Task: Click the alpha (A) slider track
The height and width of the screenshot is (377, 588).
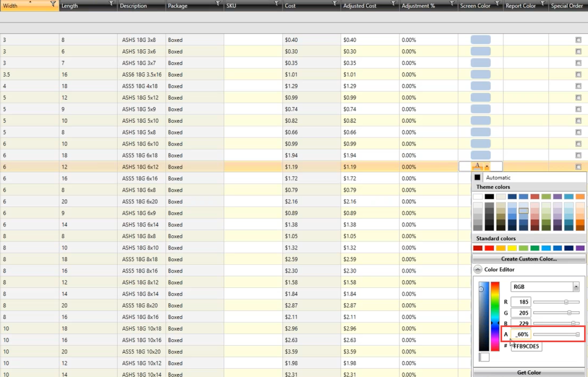Action: [x=555, y=334]
